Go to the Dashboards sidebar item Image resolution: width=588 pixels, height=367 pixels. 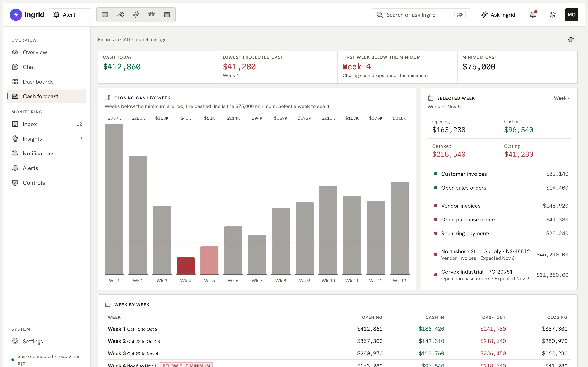(x=47, y=82)
